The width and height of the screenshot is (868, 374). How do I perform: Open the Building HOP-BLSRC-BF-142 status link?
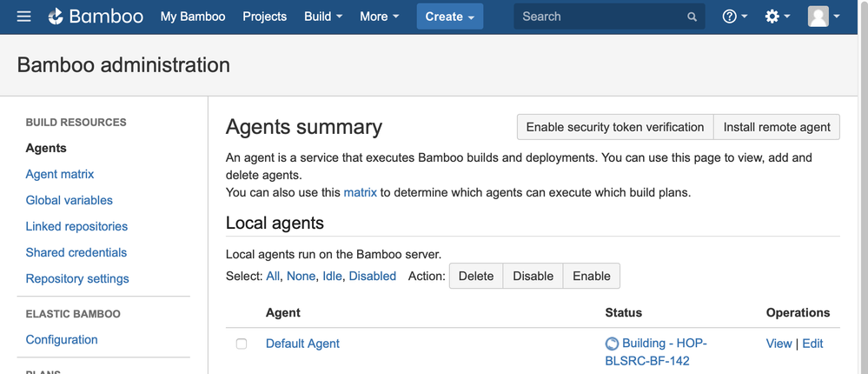tap(657, 352)
